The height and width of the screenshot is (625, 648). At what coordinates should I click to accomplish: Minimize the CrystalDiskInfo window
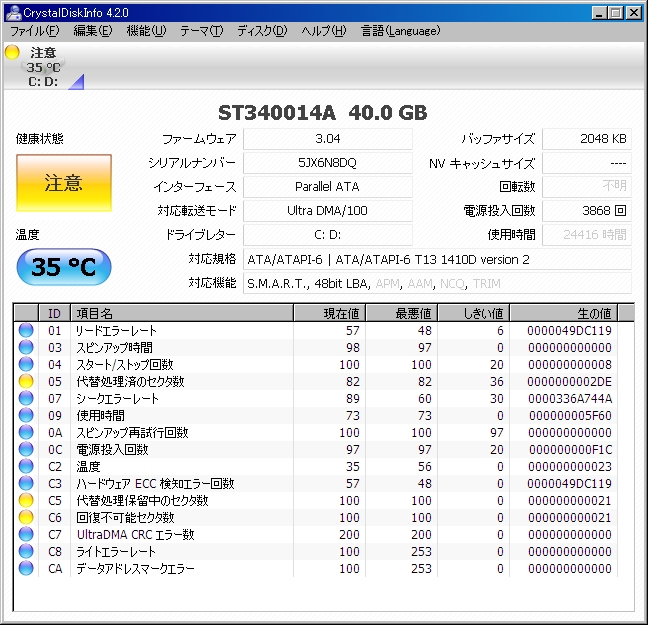click(x=599, y=13)
